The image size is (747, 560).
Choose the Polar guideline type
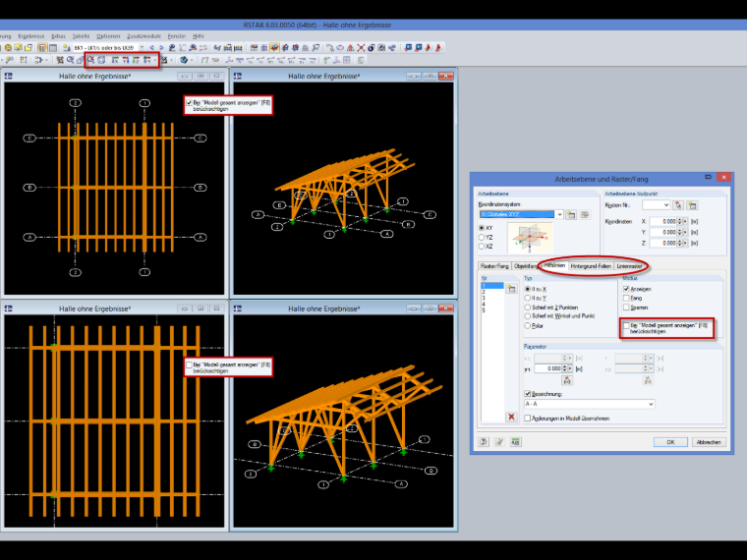528,326
